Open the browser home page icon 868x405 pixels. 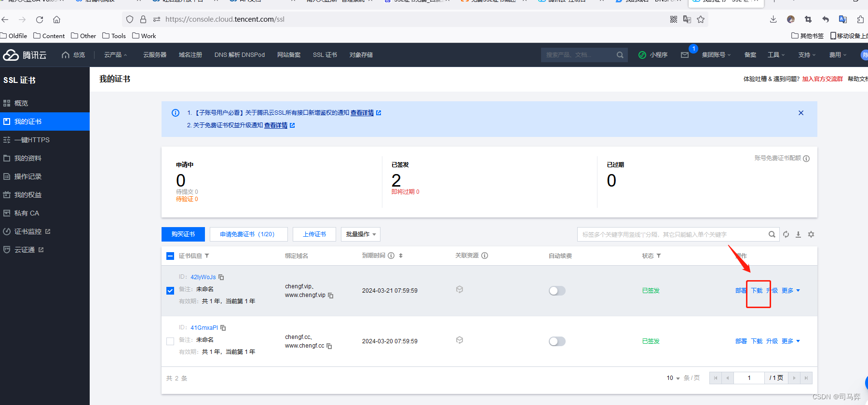56,20
